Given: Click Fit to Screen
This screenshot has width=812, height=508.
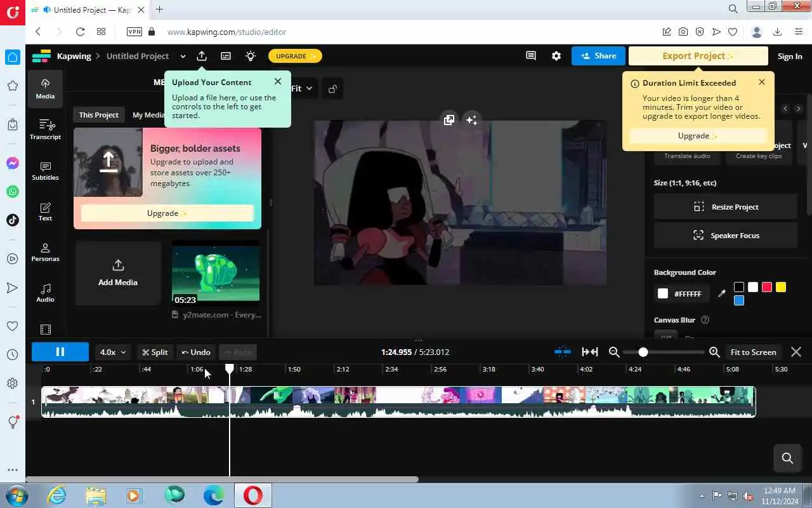Looking at the screenshot, I should coord(753,352).
